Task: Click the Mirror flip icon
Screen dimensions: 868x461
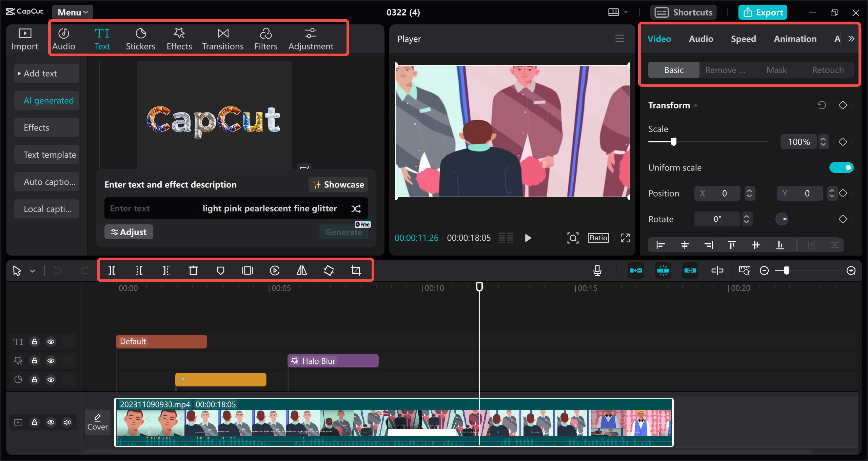Action: [302, 270]
